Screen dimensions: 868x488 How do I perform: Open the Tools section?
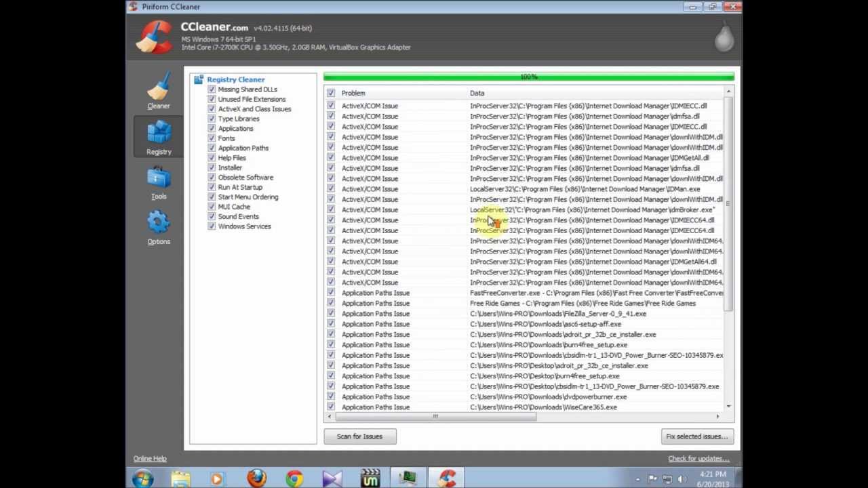(x=159, y=183)
